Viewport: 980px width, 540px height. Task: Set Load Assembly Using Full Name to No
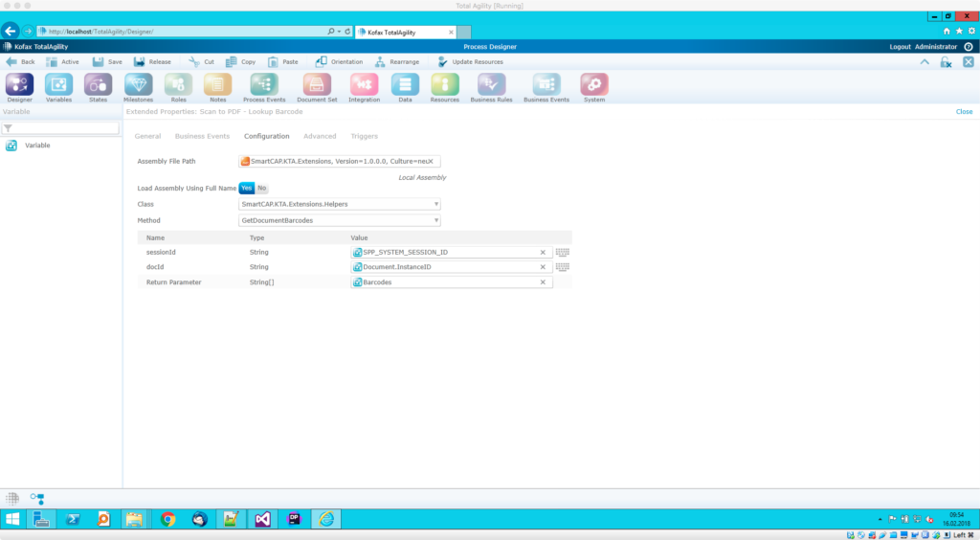[x=262, y=189]
